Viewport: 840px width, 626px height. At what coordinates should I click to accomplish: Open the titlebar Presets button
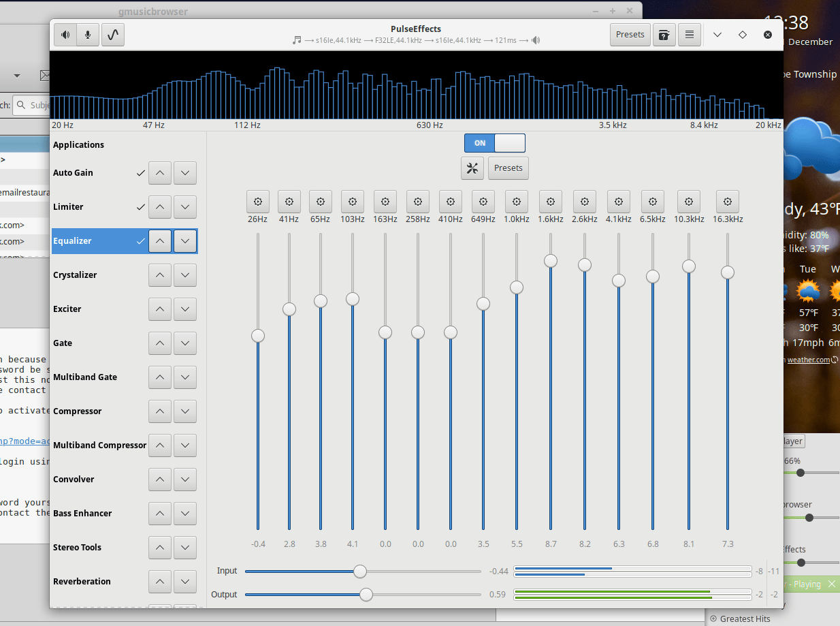pos(630,34)
